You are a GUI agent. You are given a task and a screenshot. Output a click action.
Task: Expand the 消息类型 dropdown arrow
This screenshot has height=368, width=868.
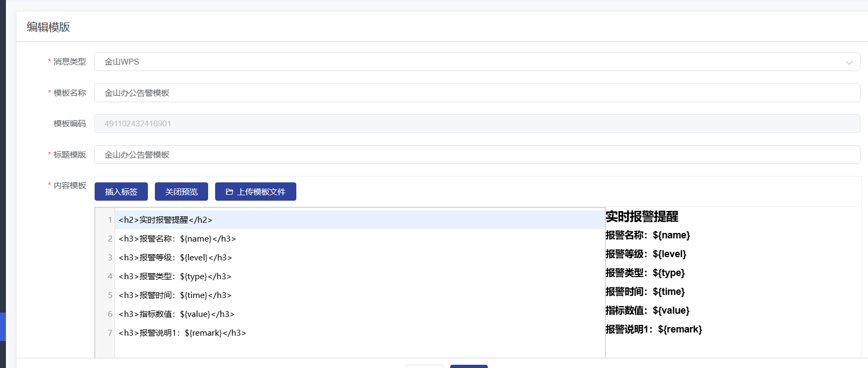[x=849, y=62]
